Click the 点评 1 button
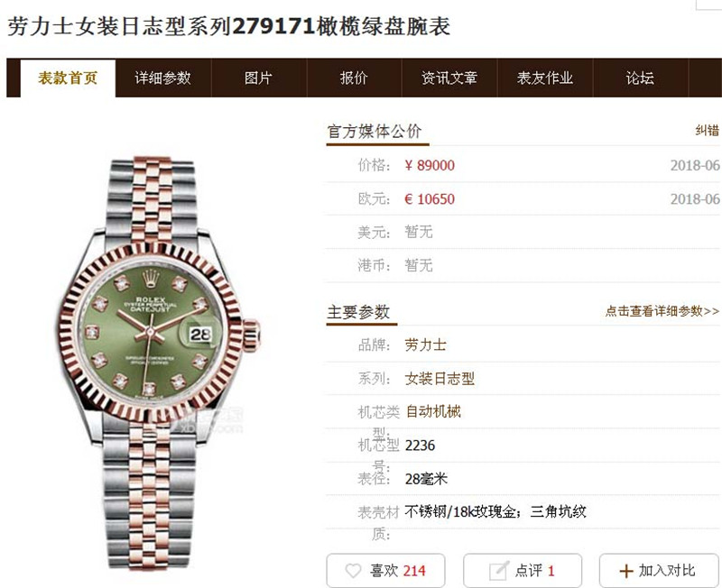The width and height of the screenshot is (722, 588). [523, 571]
